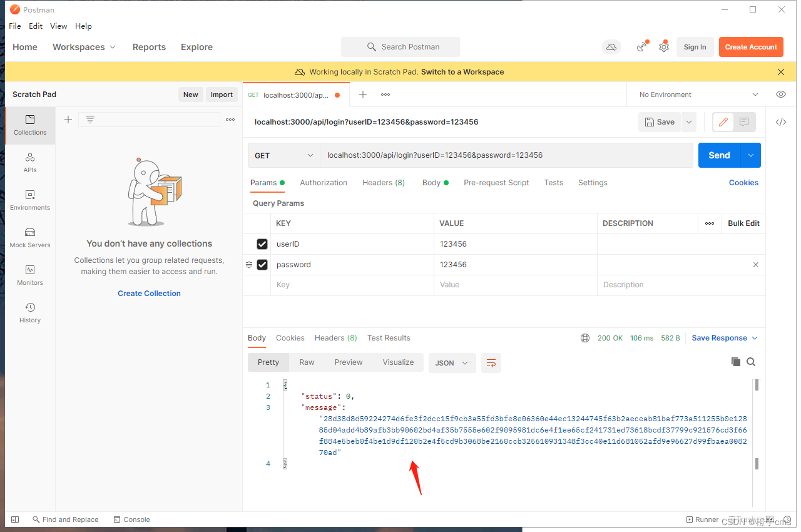Screen dimensions: 801x532
Task: Click the Sign In button
Action: point(695,47)
